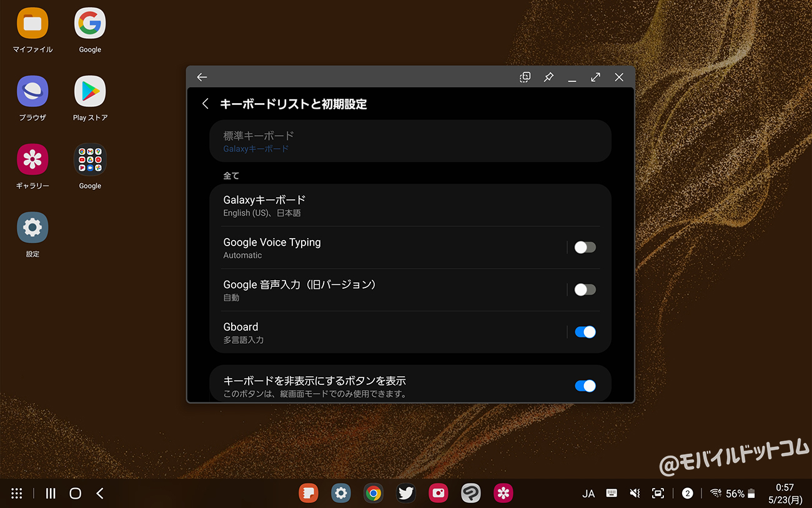812x508 pixels.
Task: Open Twitter from the taskbar
Action: click(406, 493)
